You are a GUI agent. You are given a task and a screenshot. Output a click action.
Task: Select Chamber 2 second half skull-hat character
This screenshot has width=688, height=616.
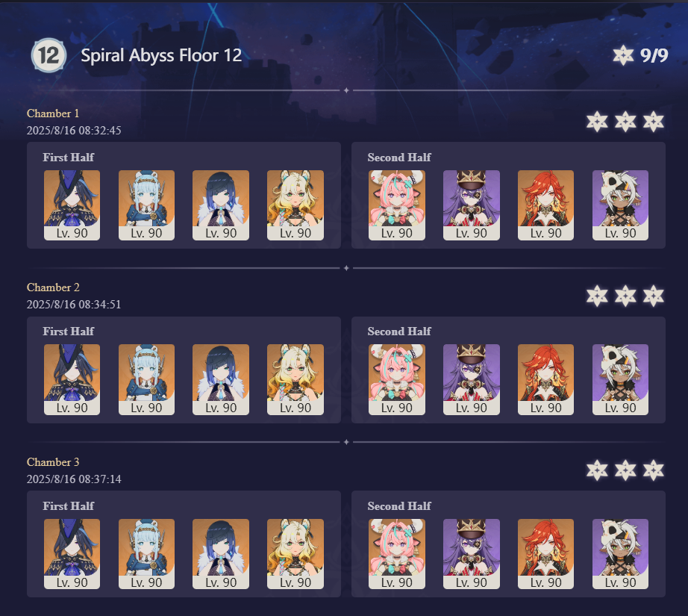(620, 379)
